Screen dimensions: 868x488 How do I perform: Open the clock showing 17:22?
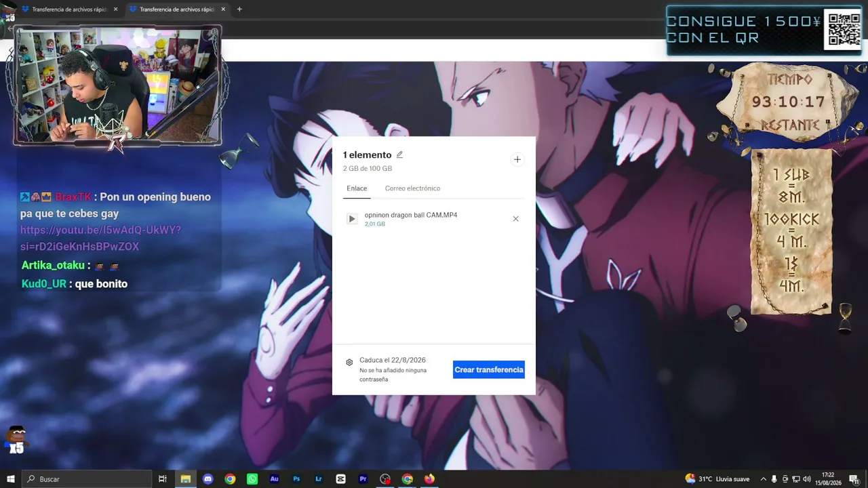click(x=828, y=479)
